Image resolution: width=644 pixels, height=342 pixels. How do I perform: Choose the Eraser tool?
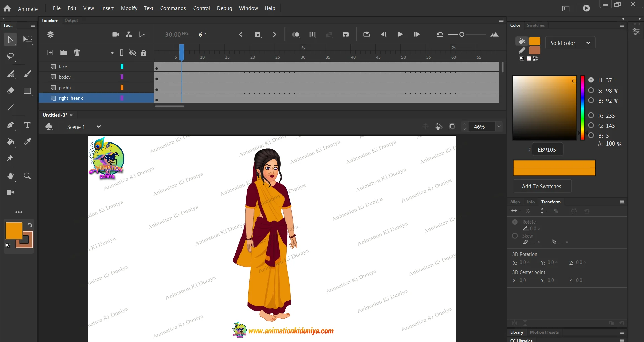click(x=11, y=91)
